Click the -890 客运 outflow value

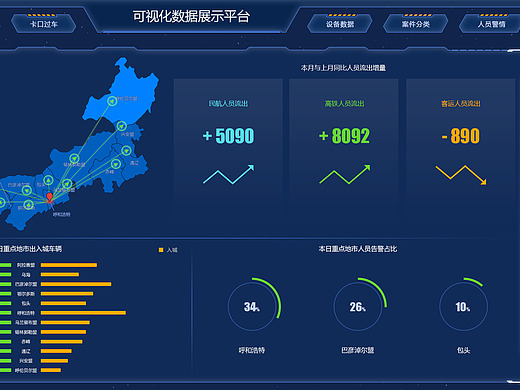(x=461, y=136)
